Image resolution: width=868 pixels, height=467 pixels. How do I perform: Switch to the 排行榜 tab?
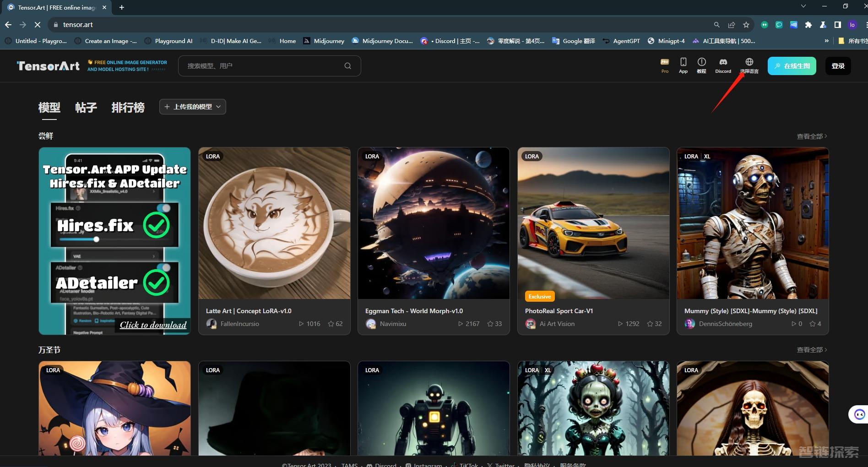[x=128, y=108]
